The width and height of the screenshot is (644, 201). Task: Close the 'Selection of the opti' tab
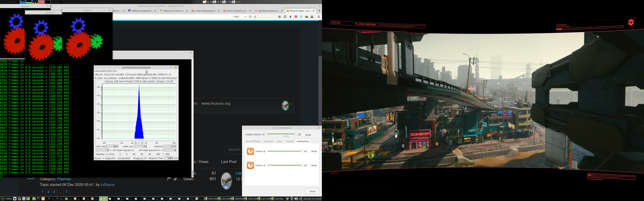point(187,11)
